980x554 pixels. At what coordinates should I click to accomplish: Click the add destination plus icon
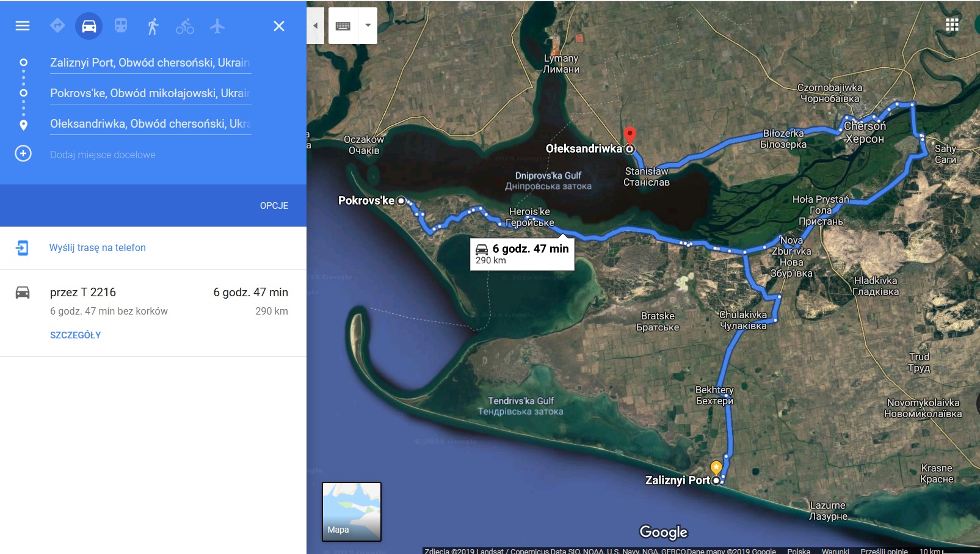(23, 153)
